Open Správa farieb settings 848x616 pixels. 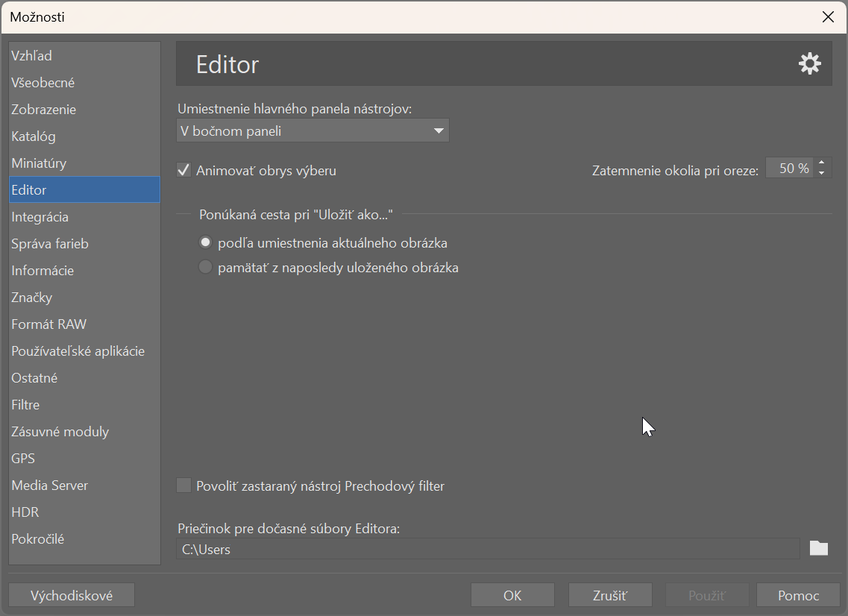84,244
